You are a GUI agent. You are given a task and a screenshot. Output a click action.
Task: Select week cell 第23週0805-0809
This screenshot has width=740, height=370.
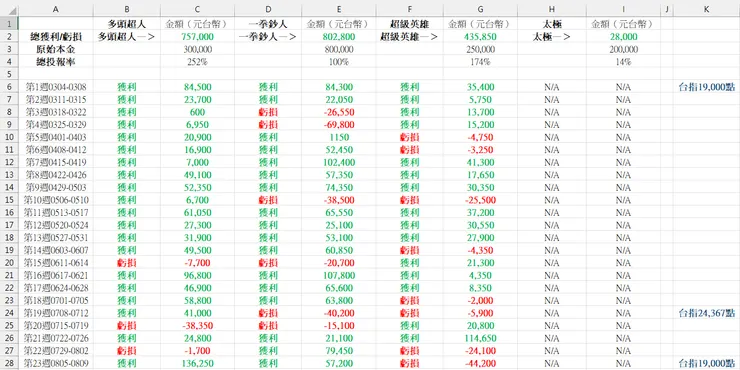[x=56, y=363]
